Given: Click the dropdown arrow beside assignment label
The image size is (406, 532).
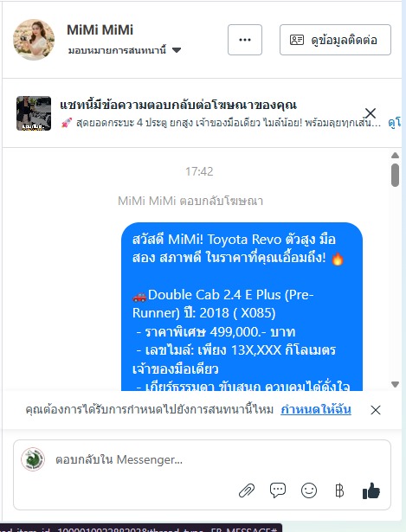Looking at the screenshot, I should click(x=177, y=50).
